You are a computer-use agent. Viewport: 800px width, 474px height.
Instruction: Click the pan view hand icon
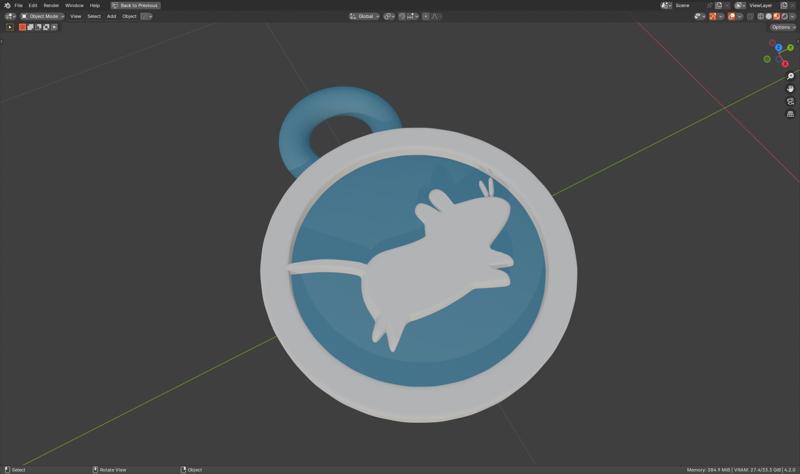(790, 89)
